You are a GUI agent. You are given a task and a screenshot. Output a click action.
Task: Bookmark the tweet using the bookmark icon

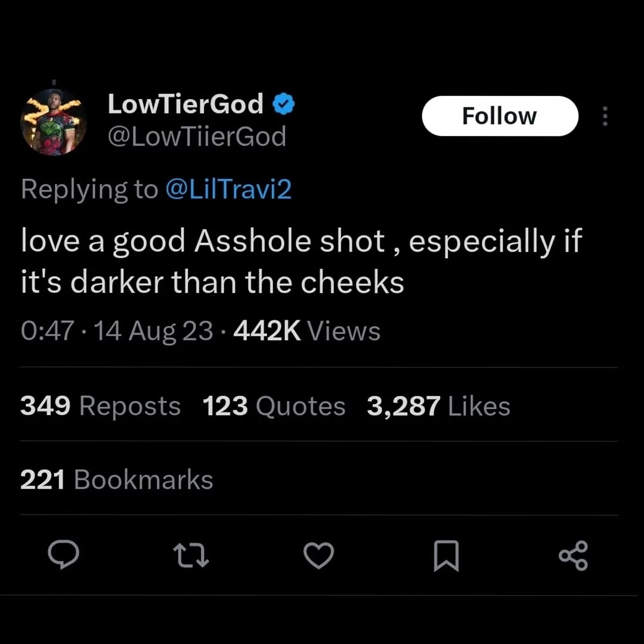[x=447, y=556]
